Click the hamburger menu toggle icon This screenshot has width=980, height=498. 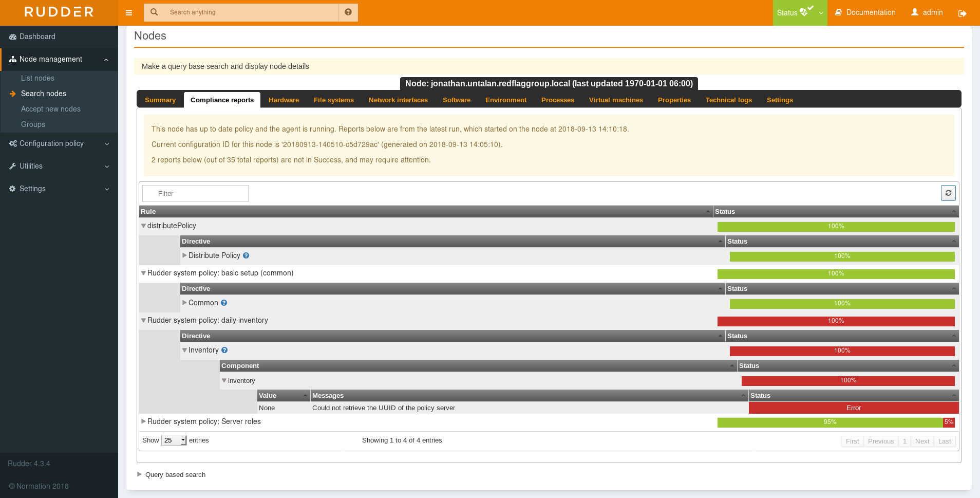coord(129,13)
